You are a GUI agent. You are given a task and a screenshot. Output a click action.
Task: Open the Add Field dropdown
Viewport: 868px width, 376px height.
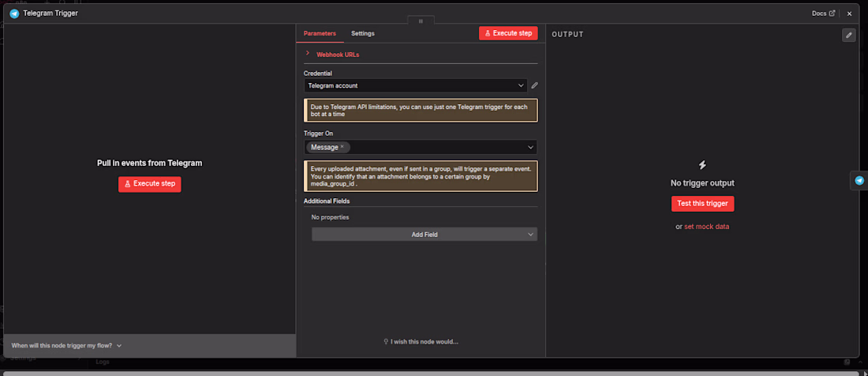pyautogui.click(x=424, y=235)
